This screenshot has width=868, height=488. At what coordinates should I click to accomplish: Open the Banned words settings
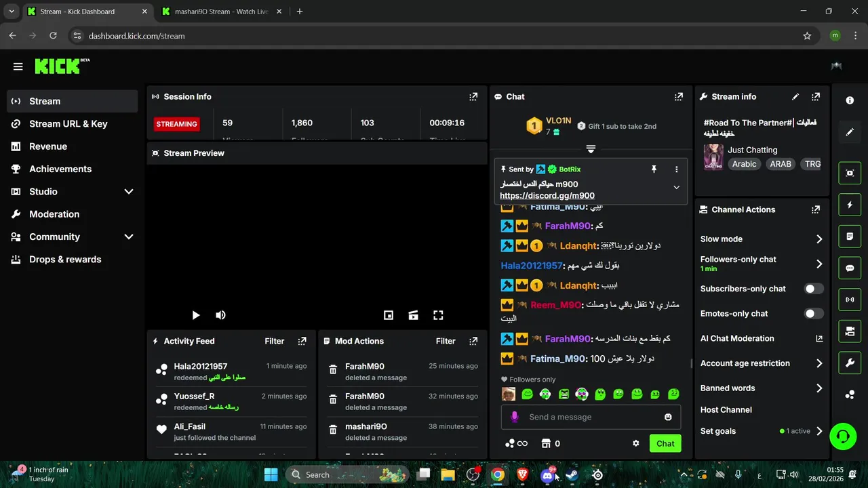(x=762, y=388)
